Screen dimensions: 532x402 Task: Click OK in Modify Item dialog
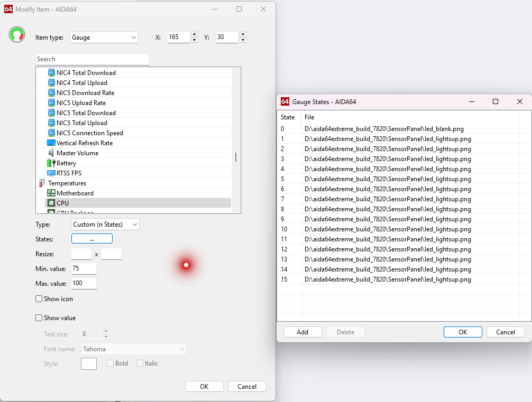(204, 386)
